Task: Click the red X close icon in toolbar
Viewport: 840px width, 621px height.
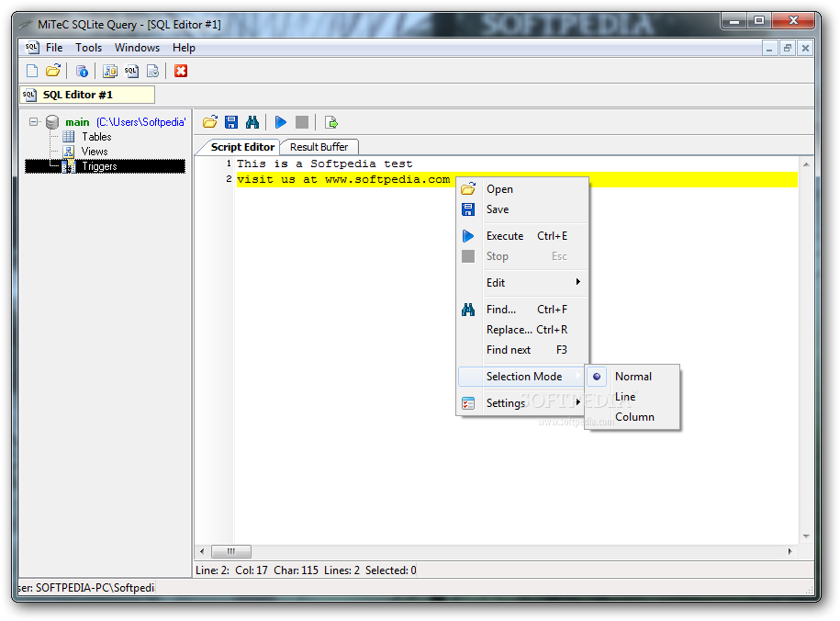Action: tap(181, 71)
